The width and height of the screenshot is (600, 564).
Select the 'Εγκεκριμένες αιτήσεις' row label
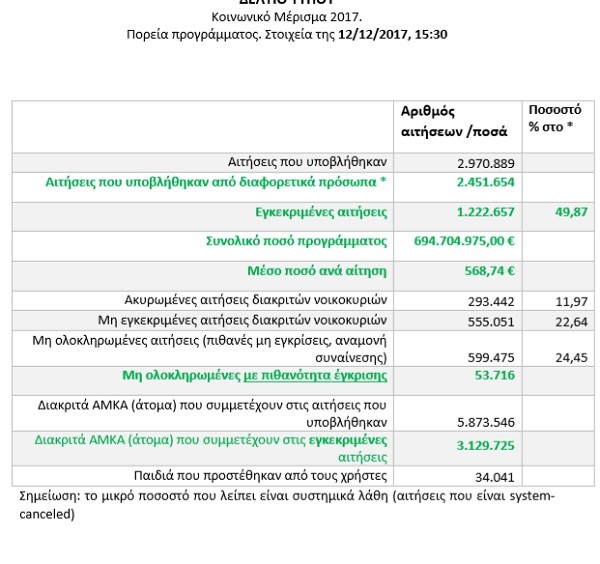(x=322, y=212)
